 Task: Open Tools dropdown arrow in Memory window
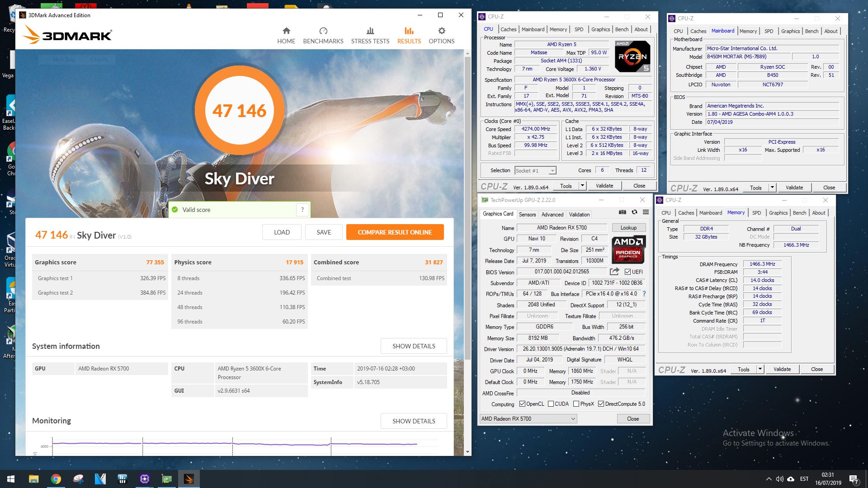[760, 369]
